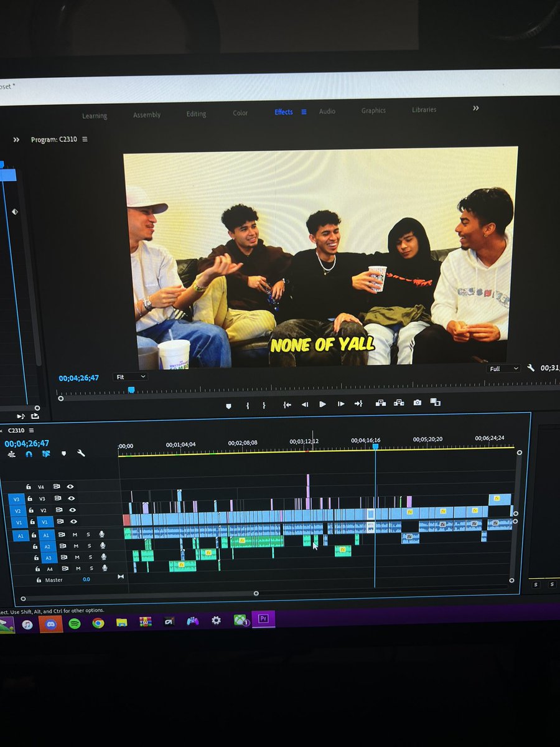Open the Program: C2310 panel menu
This screenshot has height=747, width=560.
[85, 139]
